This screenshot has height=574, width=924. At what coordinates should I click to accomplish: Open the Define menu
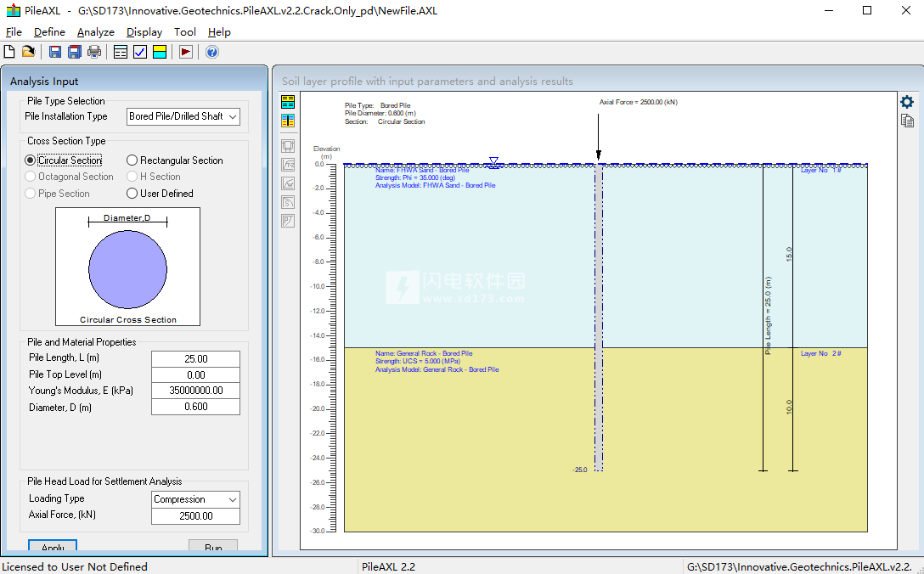tap(49, 31)
